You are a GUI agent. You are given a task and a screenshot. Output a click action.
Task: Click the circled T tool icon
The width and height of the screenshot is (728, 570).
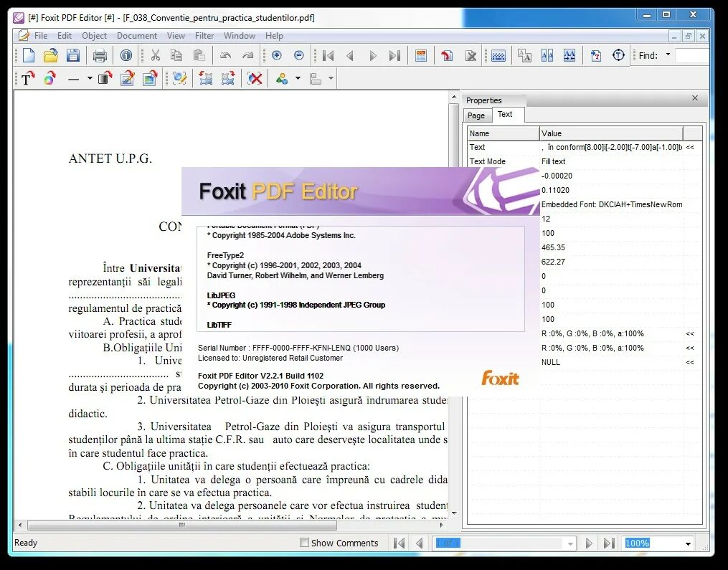(618, 56)
